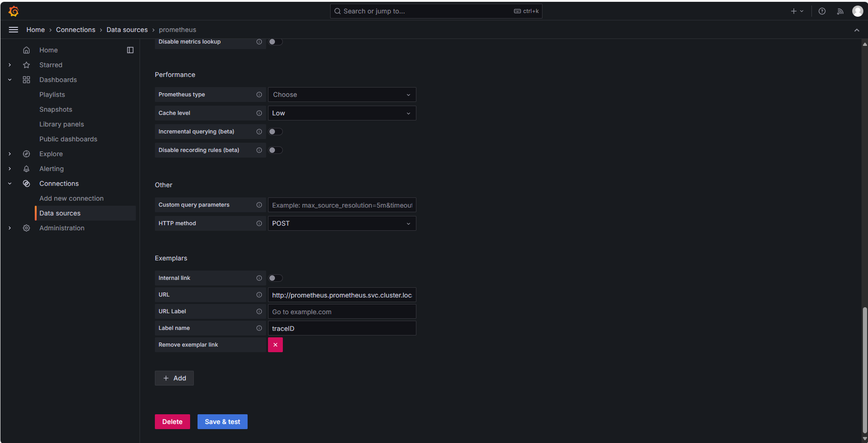
Task: Click the plus New menu icon
Action: 797,11
